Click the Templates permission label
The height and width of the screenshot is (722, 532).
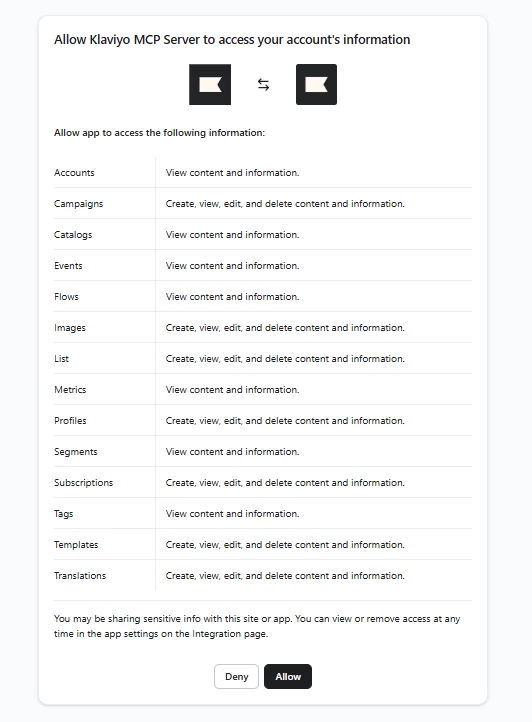pyautogui.click(x=76, y=545)
